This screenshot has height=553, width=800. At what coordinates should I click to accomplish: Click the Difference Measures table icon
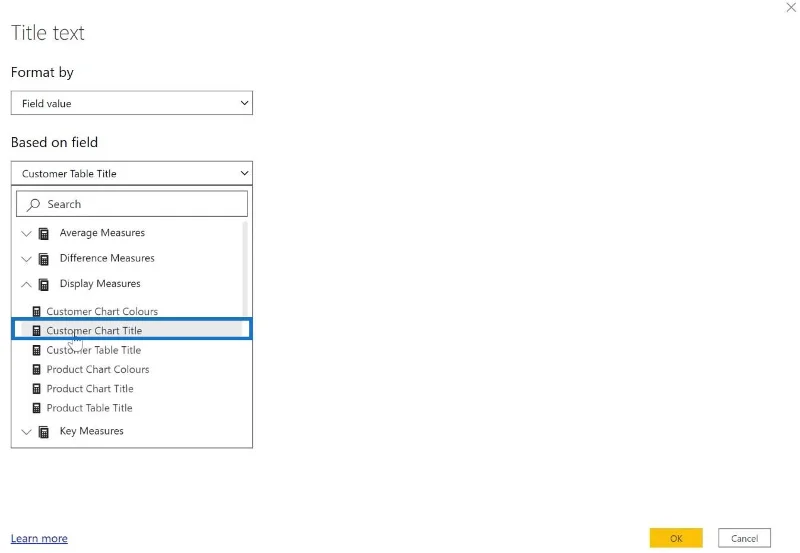tap(44, 259)
